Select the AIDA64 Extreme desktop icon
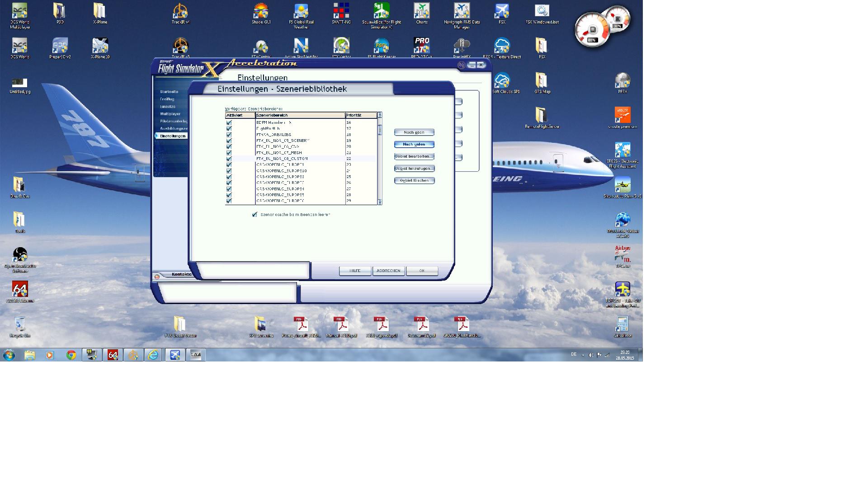Image resolution: width=868 pixels, height=488 pixels. pos(20,291)
